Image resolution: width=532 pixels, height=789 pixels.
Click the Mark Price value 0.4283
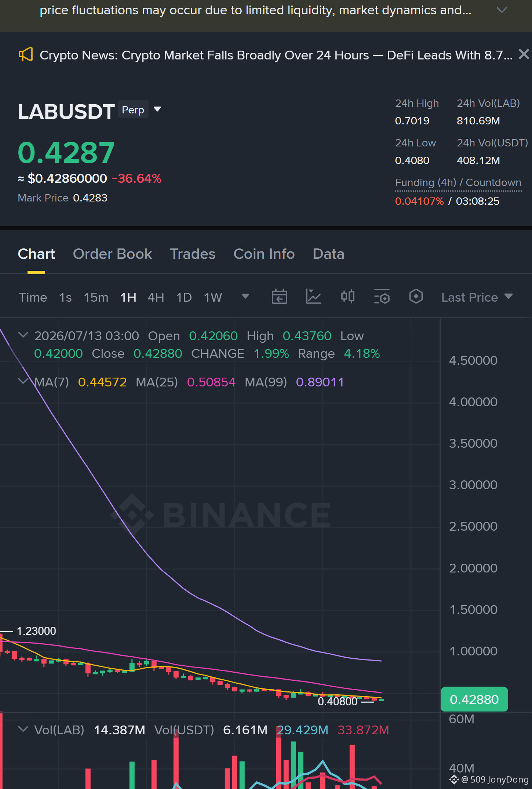point(90,198)
